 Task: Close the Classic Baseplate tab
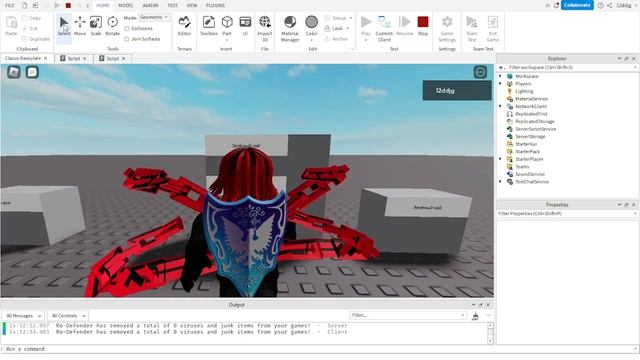tap(46, 58)
